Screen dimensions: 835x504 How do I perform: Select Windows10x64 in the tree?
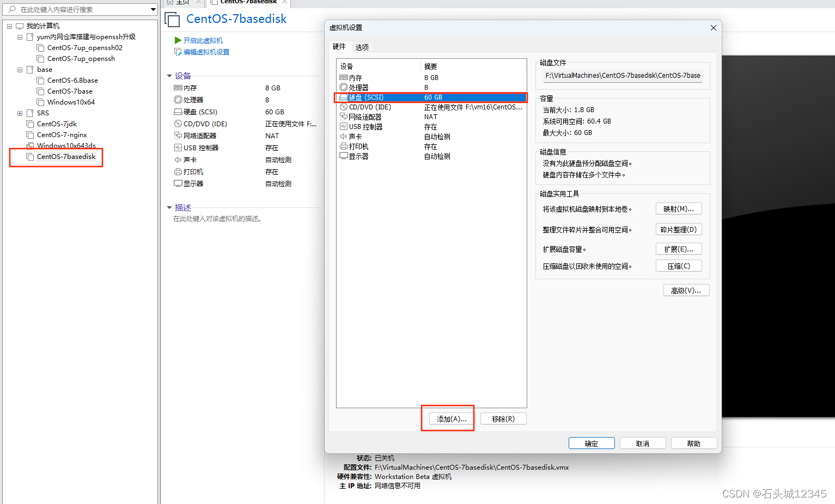pos(71,102)
